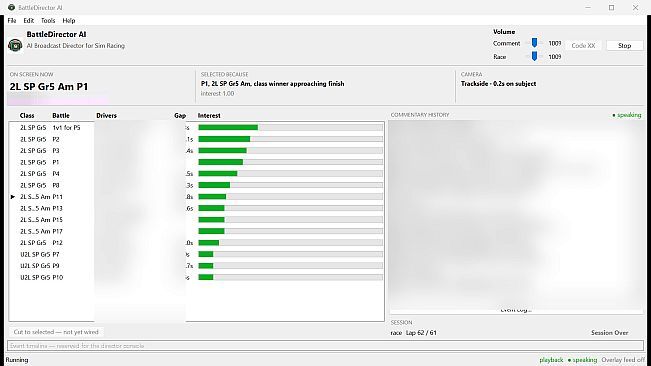Maximize the BattleDirector AI window
651x366 pixels.
tap(612, 7)
